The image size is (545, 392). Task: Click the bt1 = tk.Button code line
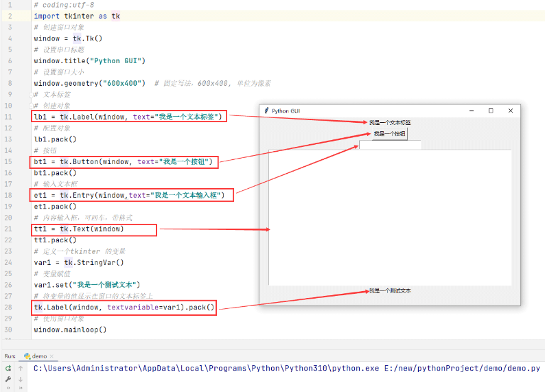tap(124, 161)
